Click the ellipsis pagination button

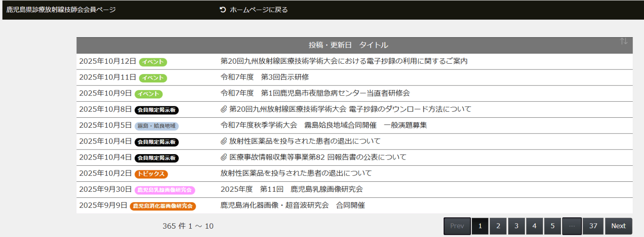572,226
